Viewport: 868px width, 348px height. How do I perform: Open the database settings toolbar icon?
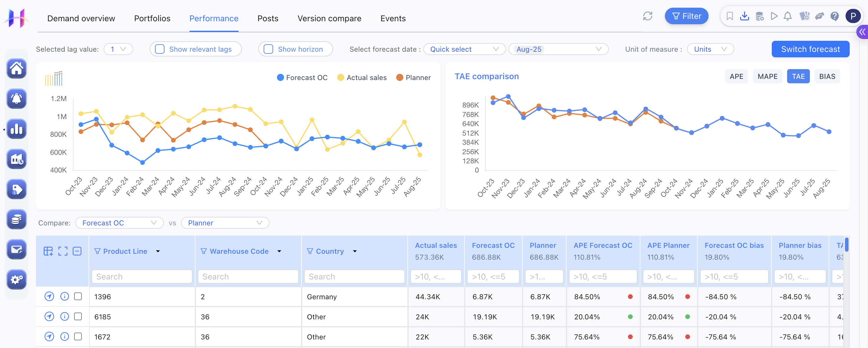759,16
